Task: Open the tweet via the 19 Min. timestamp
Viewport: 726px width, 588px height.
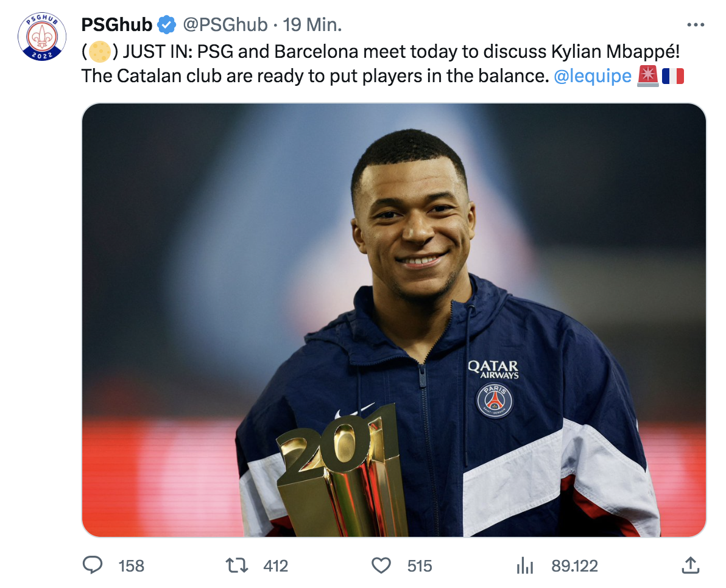Action: (312, 25)
